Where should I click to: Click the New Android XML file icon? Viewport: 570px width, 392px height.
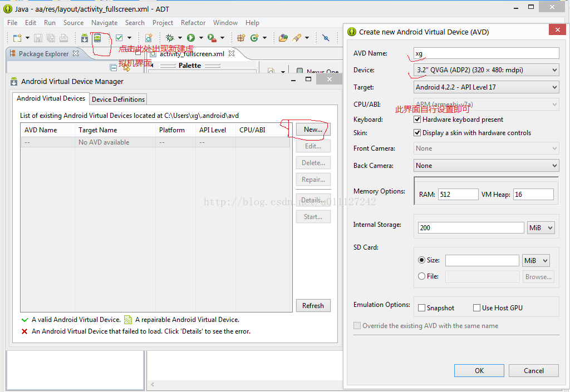pyautogui.click(x=148, y=38)
